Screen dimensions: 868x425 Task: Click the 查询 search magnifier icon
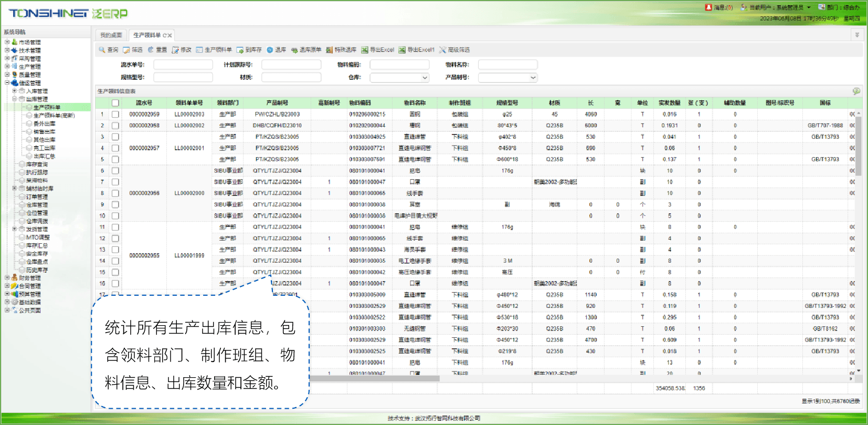[102, 50]
